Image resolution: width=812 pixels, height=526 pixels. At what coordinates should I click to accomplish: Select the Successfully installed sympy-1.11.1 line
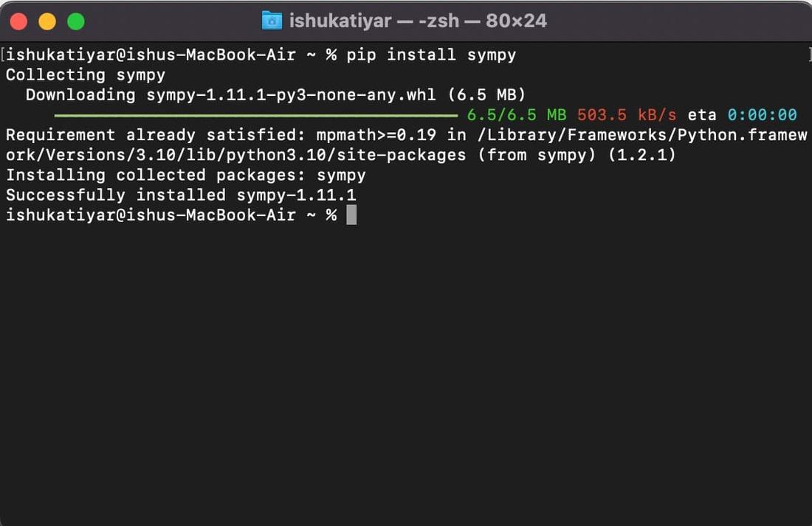click(x=180, y=195)
